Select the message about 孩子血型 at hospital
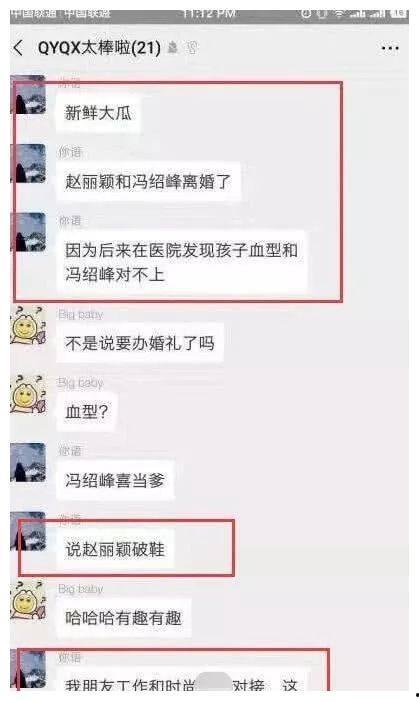 coord(181,262)
